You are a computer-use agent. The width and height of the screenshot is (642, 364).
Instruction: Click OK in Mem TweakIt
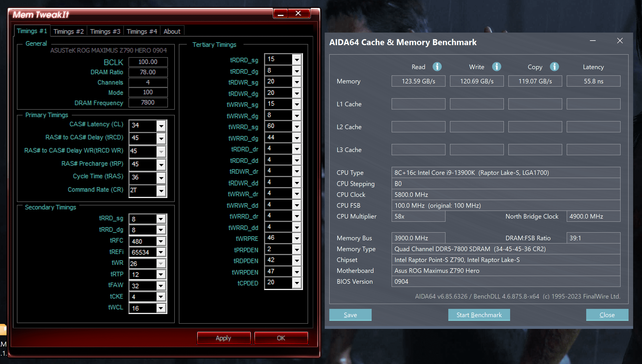[281, 338]
